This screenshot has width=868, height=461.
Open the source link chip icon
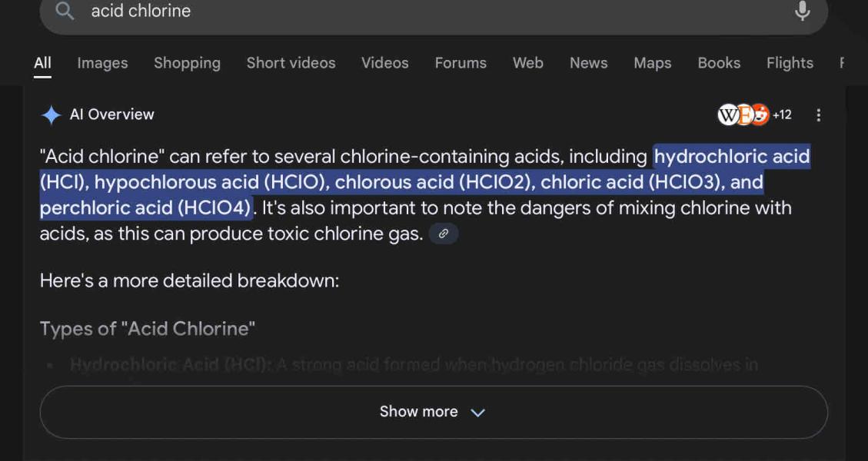tap(444, 234)
